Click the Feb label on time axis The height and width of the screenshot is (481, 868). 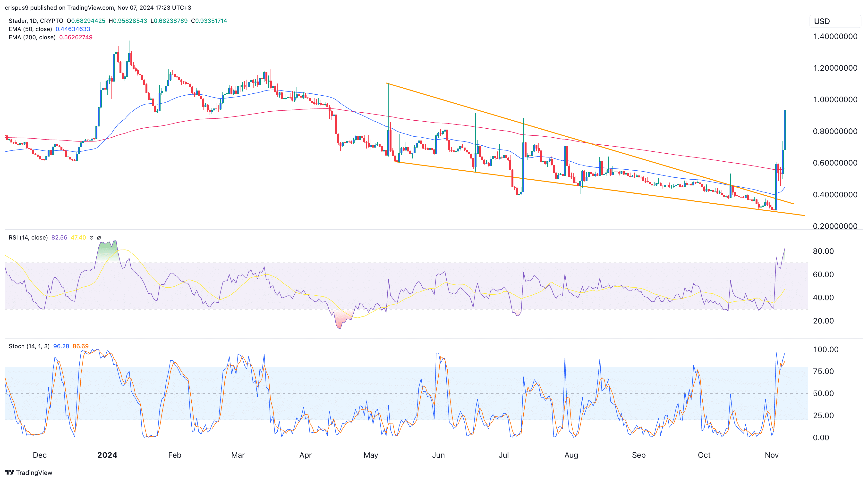pos(175,455)
